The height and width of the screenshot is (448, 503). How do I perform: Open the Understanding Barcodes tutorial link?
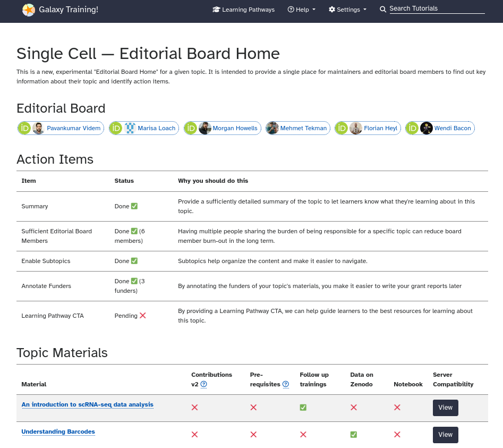58,432
